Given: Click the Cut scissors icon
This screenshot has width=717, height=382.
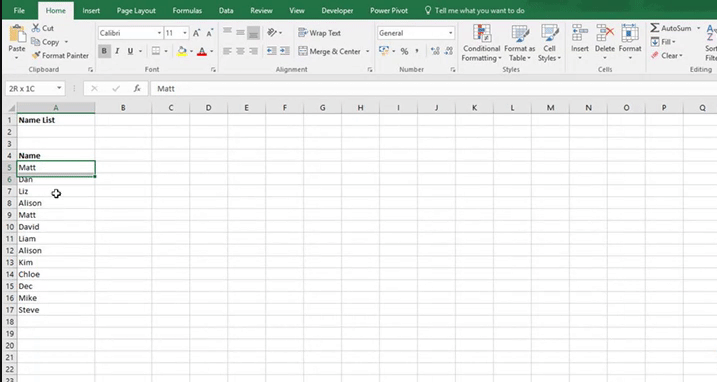Looking at the screenshot, I should click(x=36, y=28).
